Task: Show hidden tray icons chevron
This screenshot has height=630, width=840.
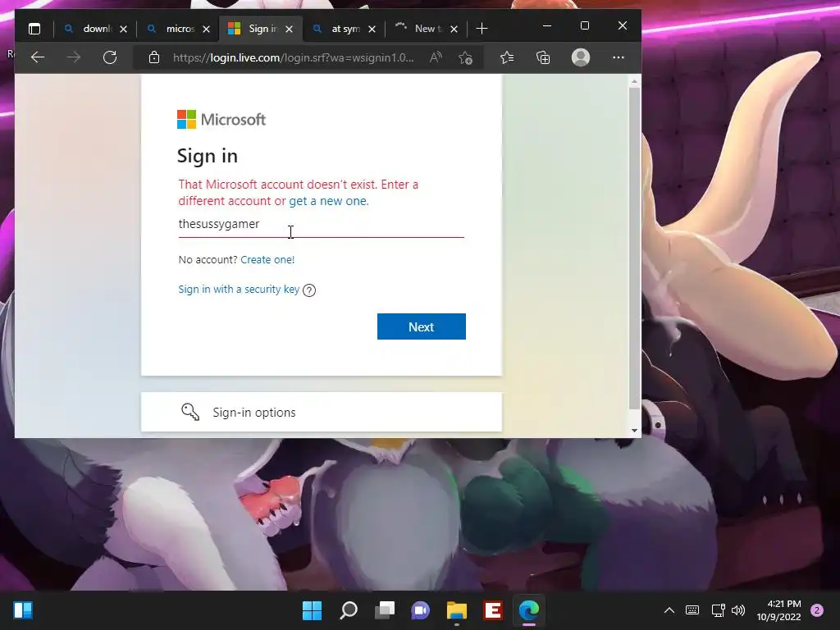Action: 669,610
